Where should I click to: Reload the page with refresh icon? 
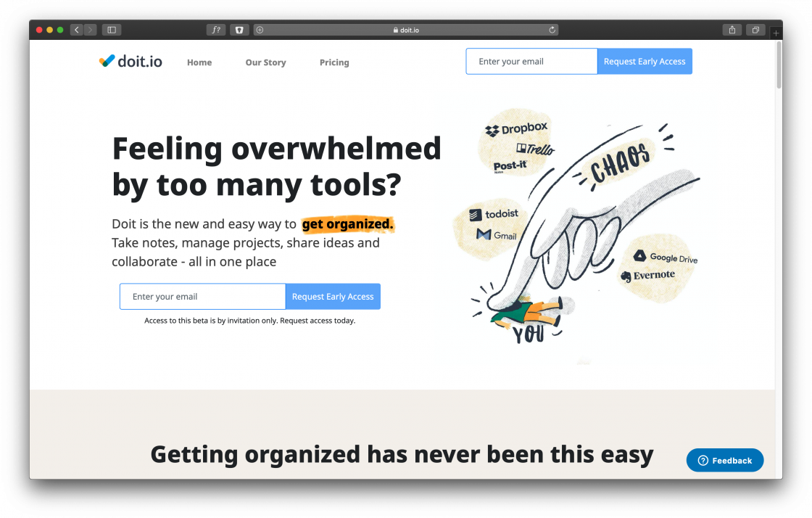552,30
